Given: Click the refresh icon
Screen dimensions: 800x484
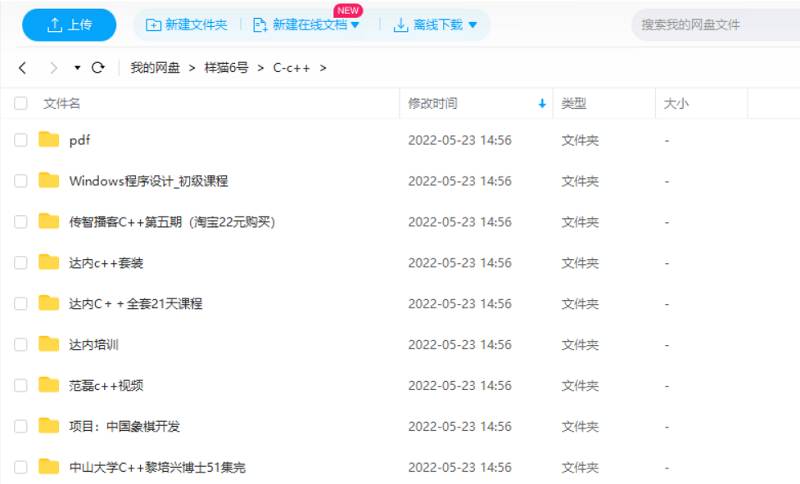Looking at the screenshot, I should [x=98, y=68].
